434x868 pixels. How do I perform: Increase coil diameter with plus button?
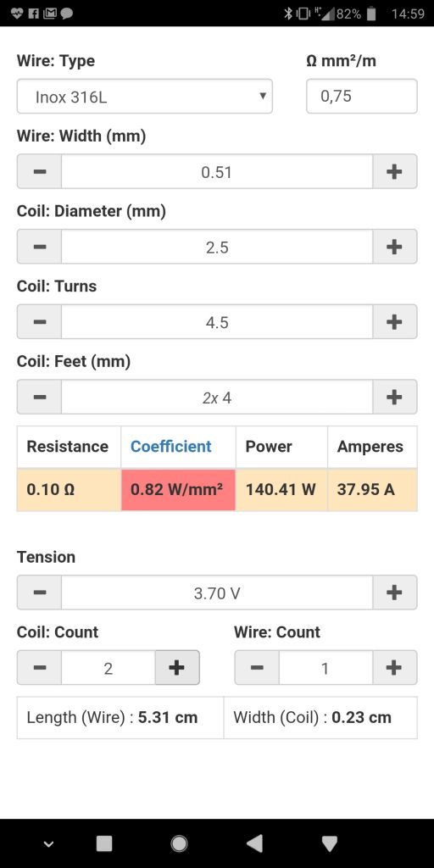(x=394, y=247)
